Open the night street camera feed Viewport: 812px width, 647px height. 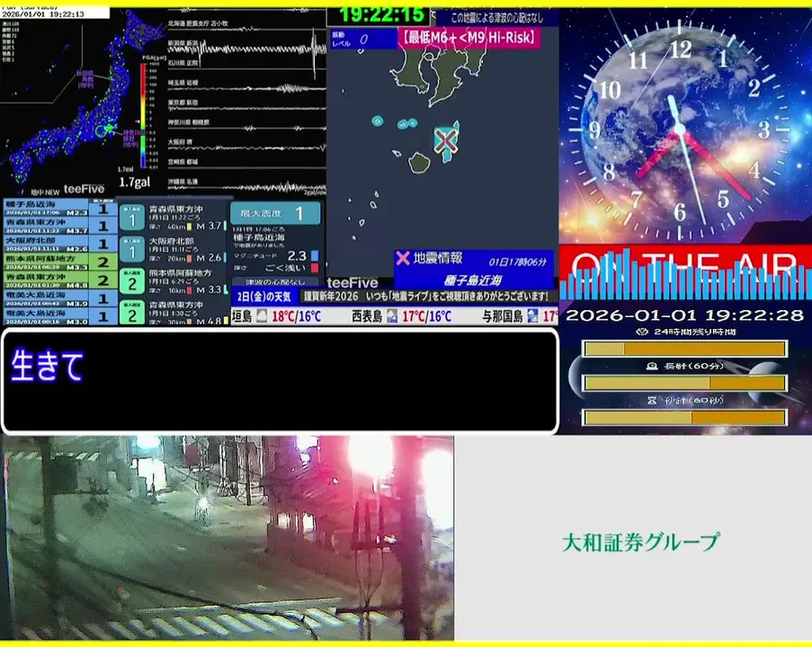pyautogui.click(x=228, y=538)
